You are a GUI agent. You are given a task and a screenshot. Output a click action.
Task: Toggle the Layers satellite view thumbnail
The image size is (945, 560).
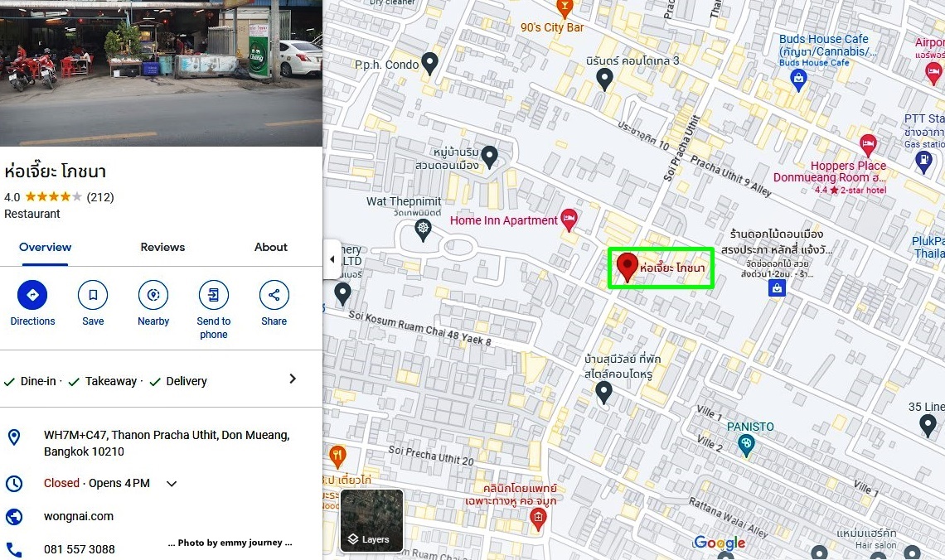(372, 521)
